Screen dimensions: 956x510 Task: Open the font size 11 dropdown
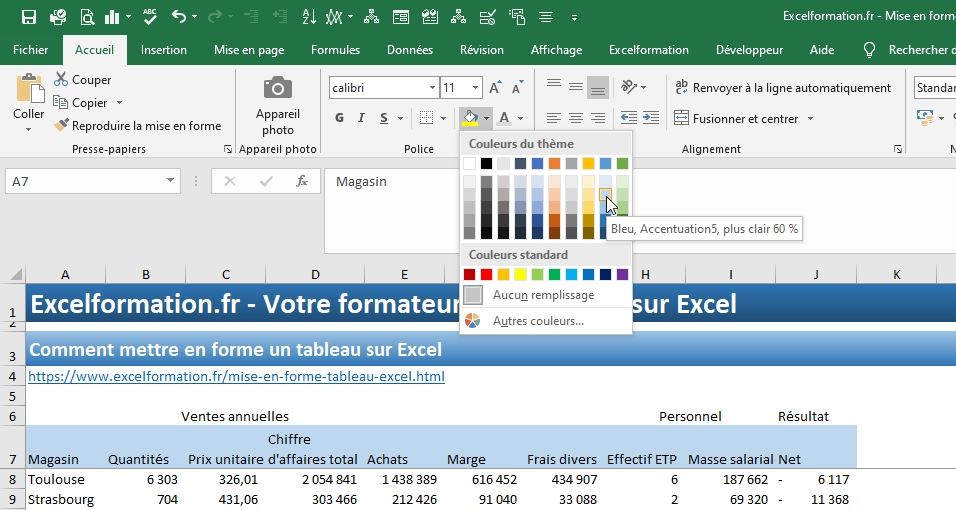point(476,88)
